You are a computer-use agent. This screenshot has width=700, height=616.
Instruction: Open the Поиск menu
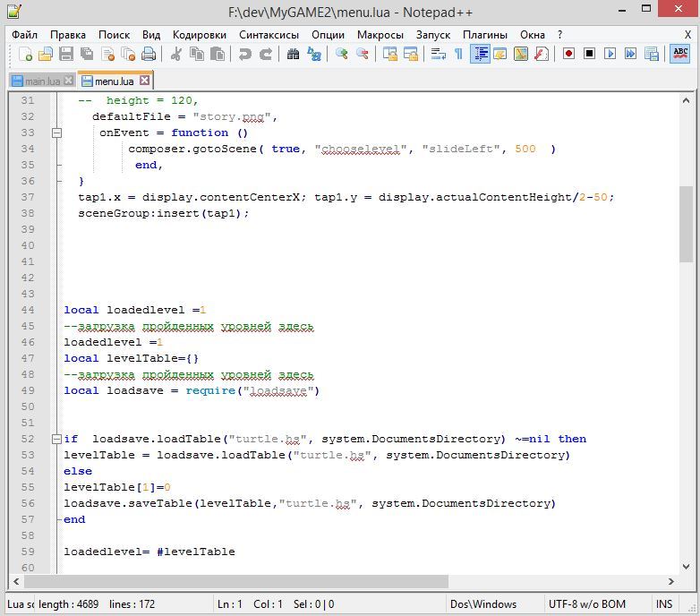point(115,35)
